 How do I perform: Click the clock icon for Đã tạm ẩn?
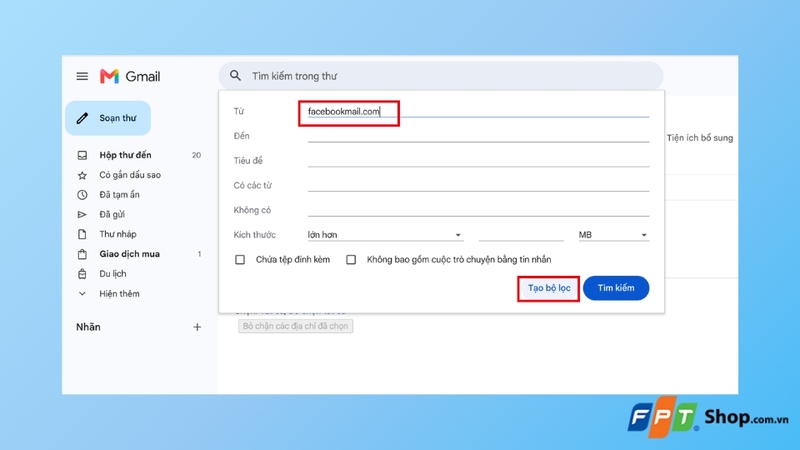[82, 195]
